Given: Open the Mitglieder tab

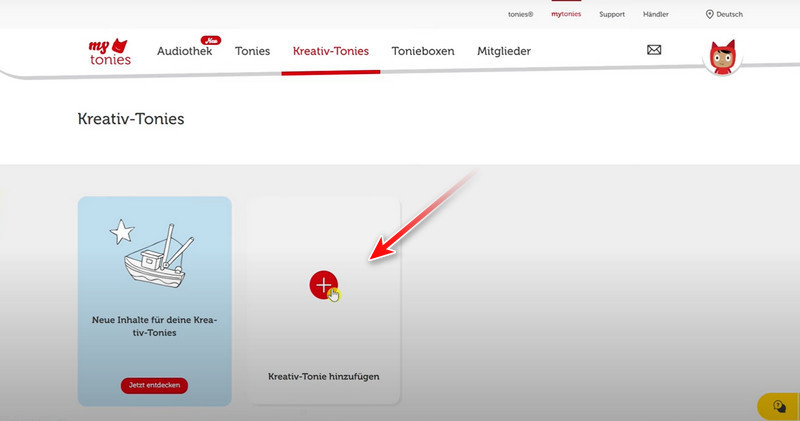Looking at the screenshot, I should coord(504,51).
